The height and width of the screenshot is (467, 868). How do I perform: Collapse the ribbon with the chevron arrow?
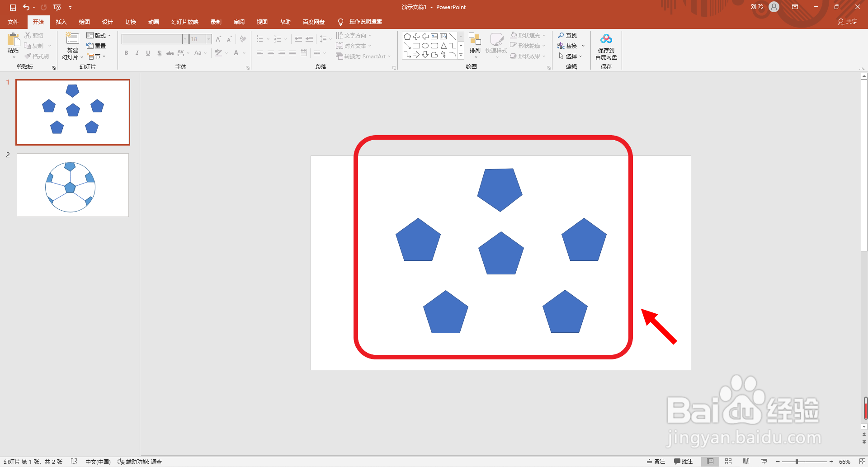tap(862, 68)
